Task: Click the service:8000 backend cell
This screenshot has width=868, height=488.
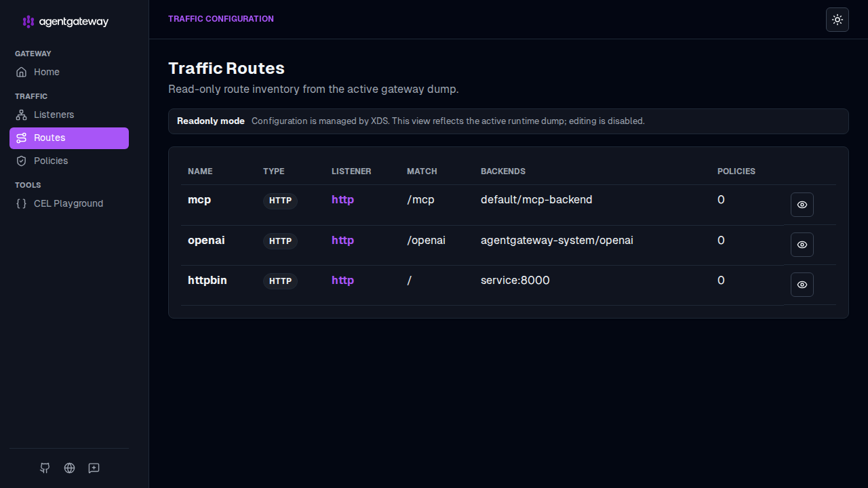Action: [x=515, y=280]
